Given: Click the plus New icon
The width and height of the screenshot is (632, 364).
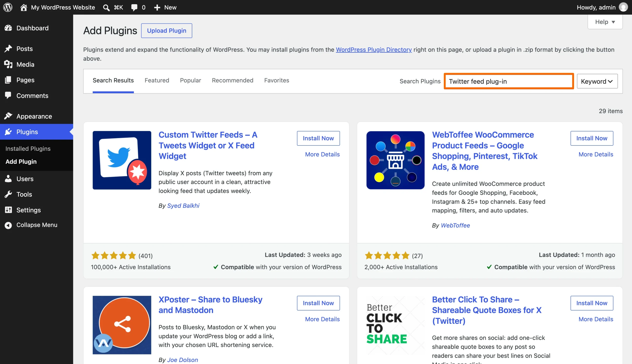Looking at the screenshot, I should (x=157, y=7).
